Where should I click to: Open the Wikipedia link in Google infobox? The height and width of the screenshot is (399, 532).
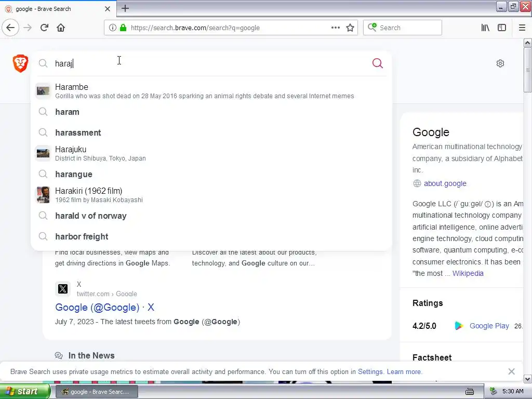(468, 273)
